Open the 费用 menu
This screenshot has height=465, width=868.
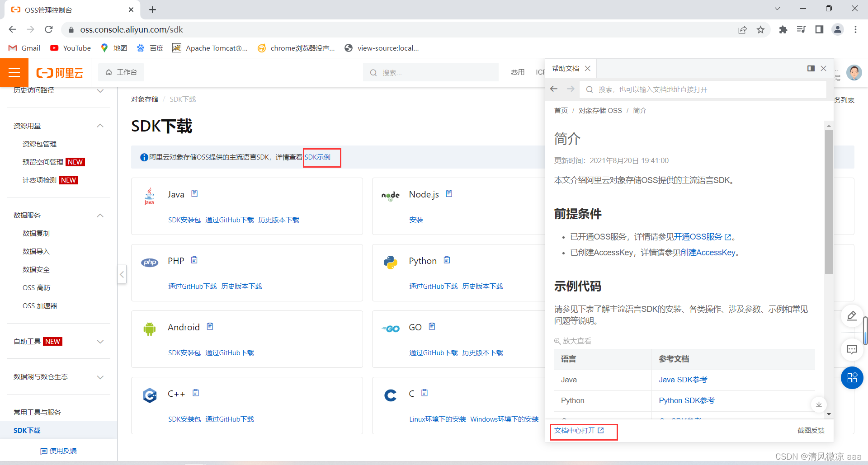coord(518,72)
